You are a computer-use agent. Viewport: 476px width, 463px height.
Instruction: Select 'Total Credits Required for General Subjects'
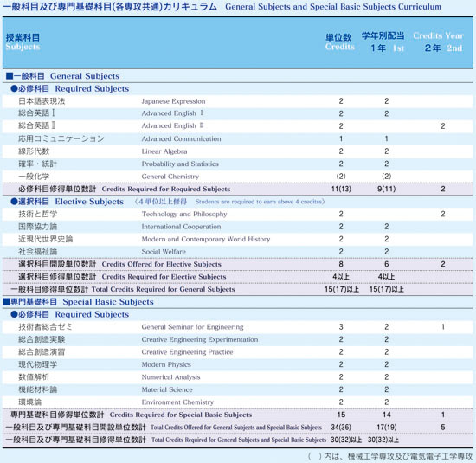pos(164,289)
